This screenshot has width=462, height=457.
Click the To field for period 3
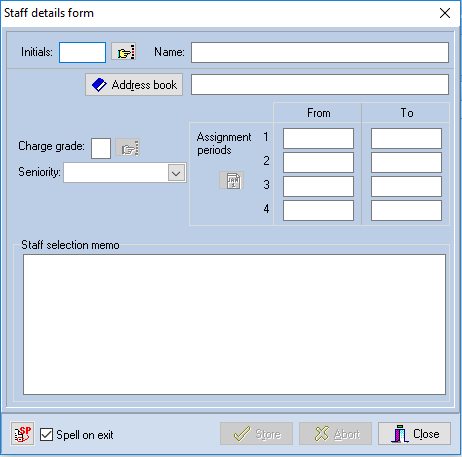point(406,186)
